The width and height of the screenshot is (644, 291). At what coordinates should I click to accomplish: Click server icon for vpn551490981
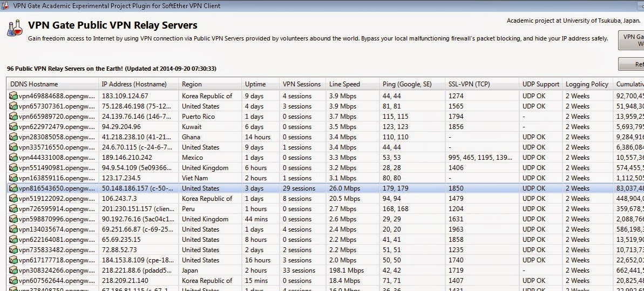13,168
